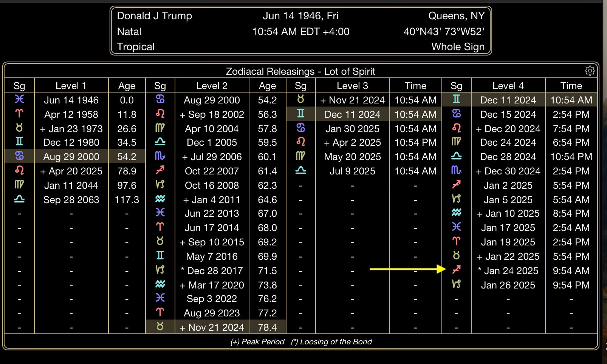Click the Capricorn glyph beside Dec 28 2017

click(160, 270)
